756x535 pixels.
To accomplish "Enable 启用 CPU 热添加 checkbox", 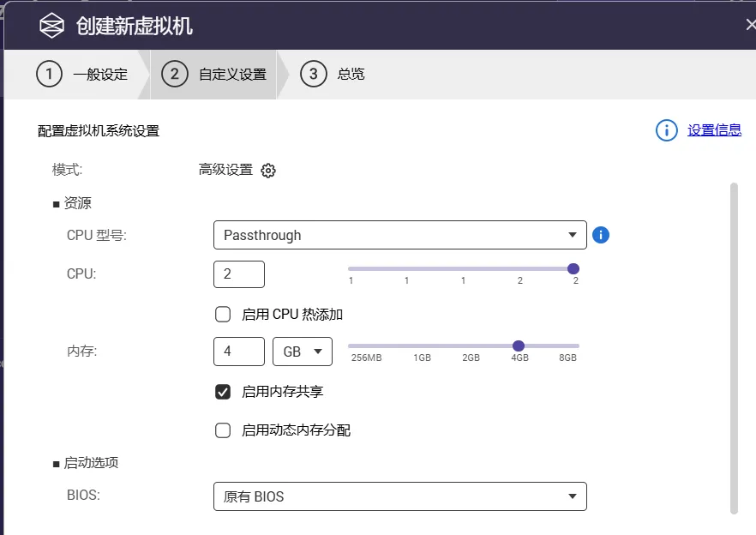I will pyautogui.click(x=223, y=315).
